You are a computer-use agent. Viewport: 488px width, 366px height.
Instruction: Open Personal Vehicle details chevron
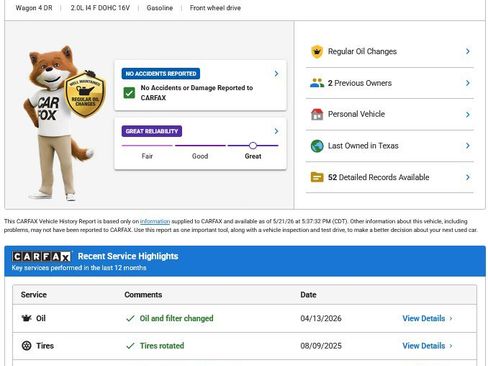click(x=468, y=114)
